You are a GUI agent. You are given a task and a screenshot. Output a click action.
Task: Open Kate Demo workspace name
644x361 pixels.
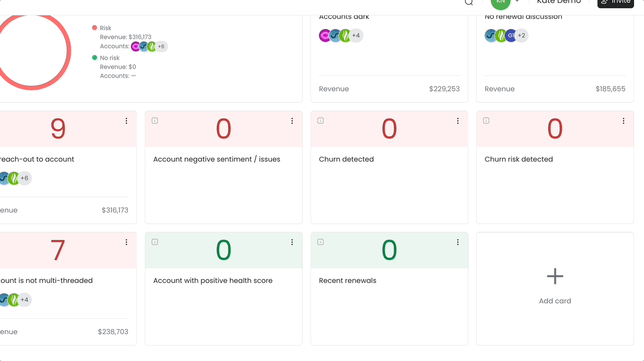pos(559,2)
